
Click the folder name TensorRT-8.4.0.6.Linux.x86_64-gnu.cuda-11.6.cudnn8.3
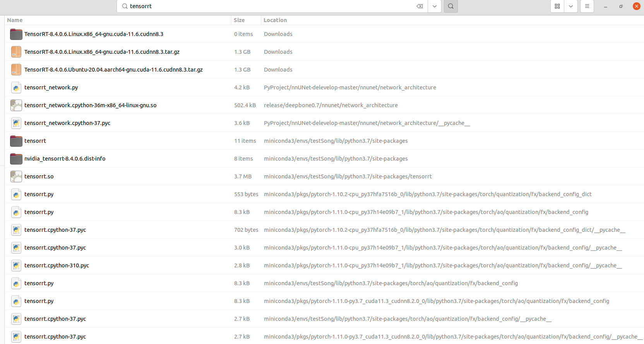tap(94, 34)
